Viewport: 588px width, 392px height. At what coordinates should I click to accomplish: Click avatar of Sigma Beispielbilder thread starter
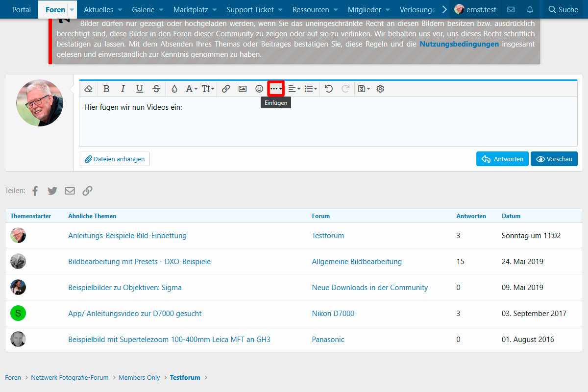click(18, 288)
